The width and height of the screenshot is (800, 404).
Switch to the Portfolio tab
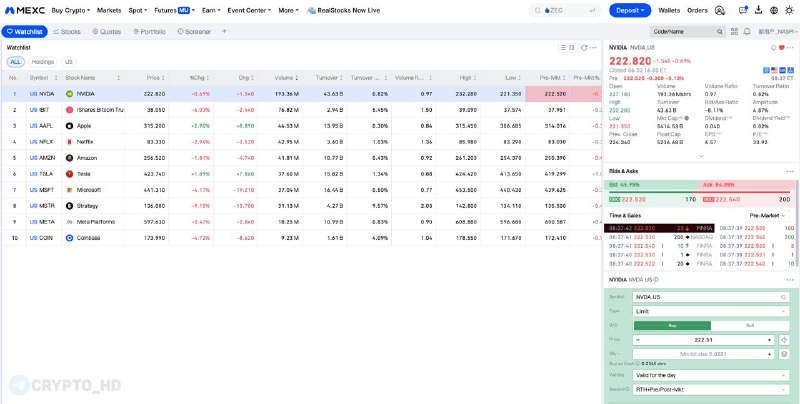[149, 32]
